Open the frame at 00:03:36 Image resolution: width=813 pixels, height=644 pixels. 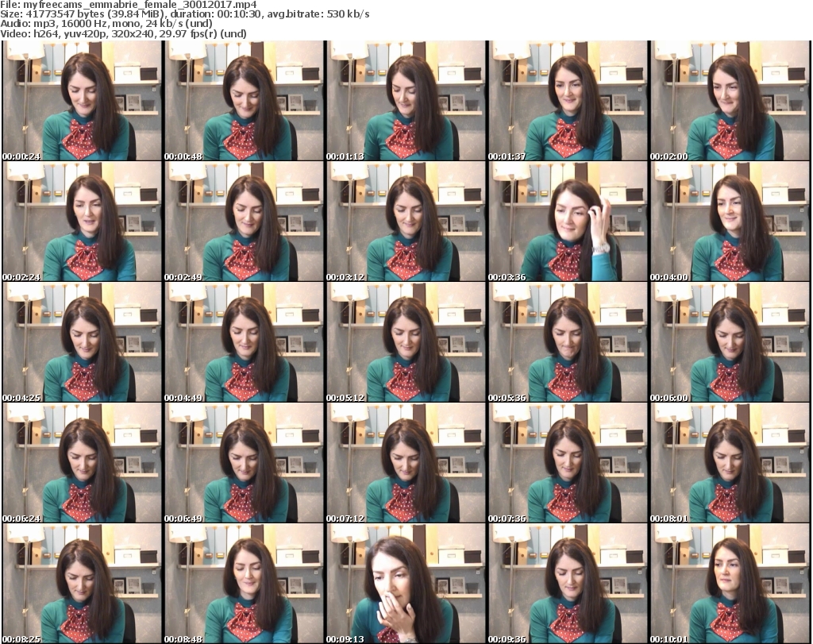tap(567, 222)
